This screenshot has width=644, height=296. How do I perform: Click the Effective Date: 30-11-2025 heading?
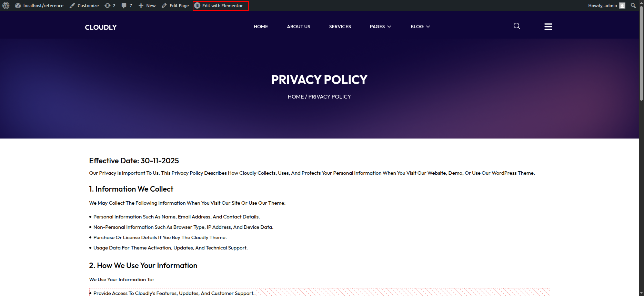pyautogui.click(x=134, y=161)
